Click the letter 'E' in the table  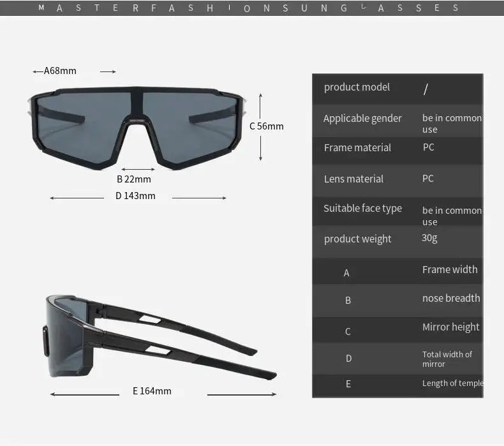point(348,384)
